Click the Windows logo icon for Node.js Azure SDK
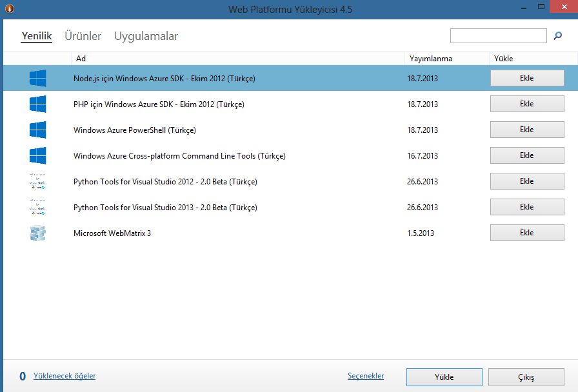Image resolution: width=578 pixels, height=392 pixels. coord(37,78)
